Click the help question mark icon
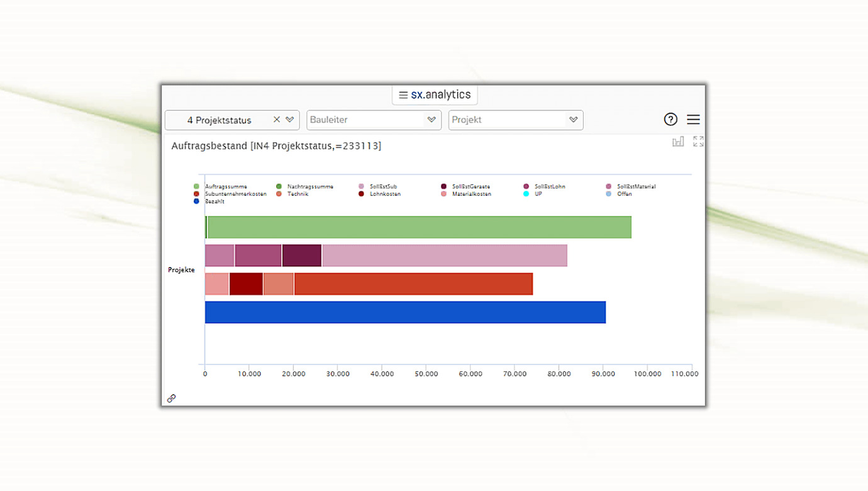The width and height of the screenshot is (868, 491). [670, 120]
